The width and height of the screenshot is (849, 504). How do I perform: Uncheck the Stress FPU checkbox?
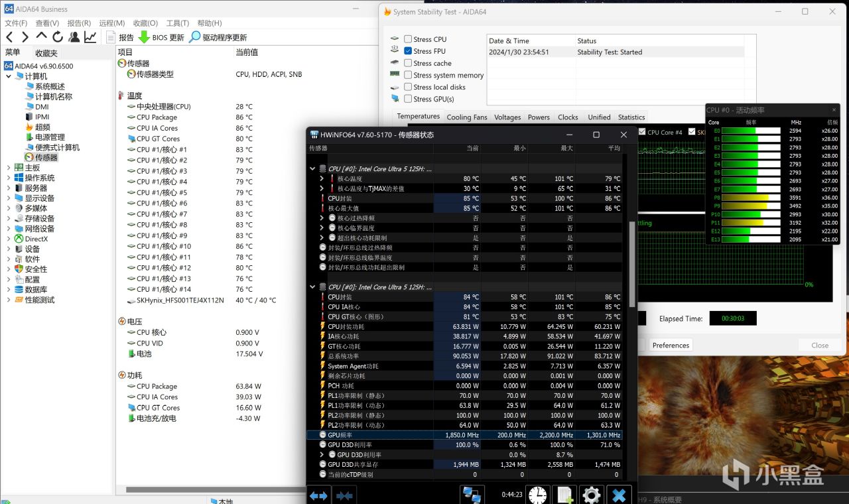pyautogui.click(x=408, y=51)
